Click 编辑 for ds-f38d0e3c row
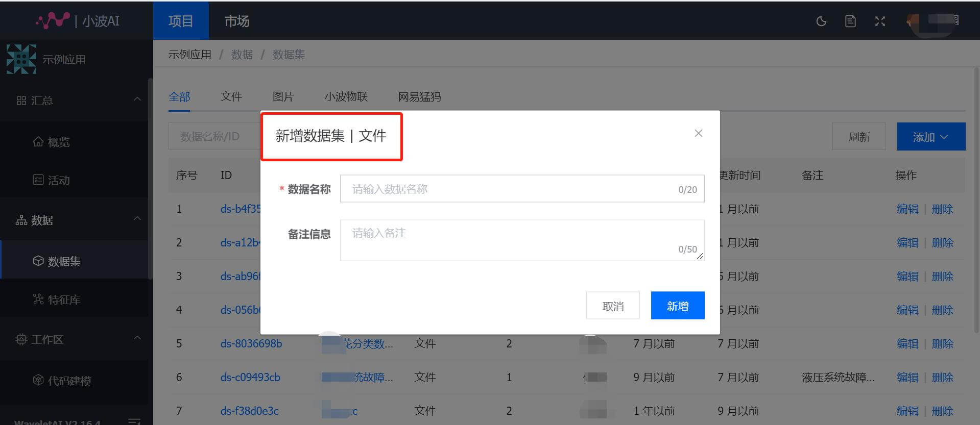 (907, 411)
